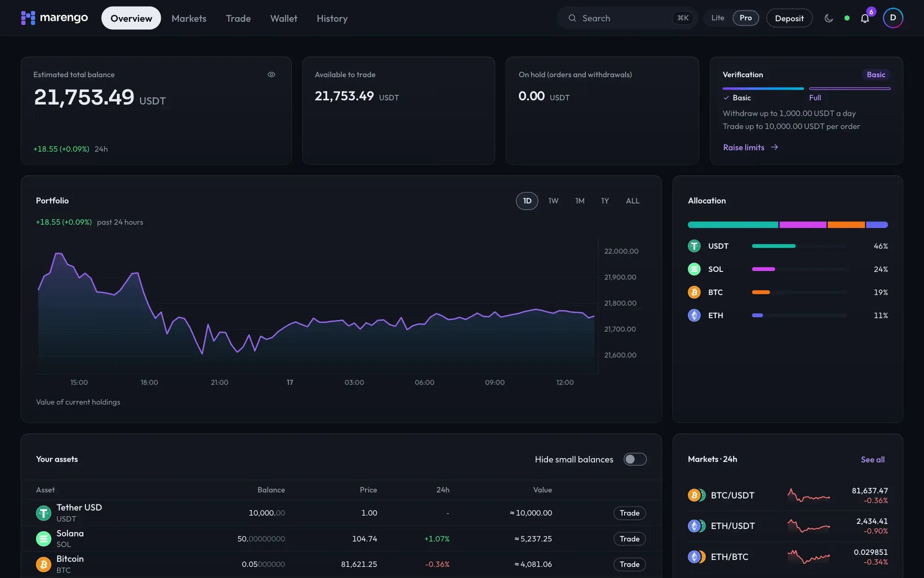924x578 pixels.
Task: Click the search magnifier icon
Action: (572, 18)
